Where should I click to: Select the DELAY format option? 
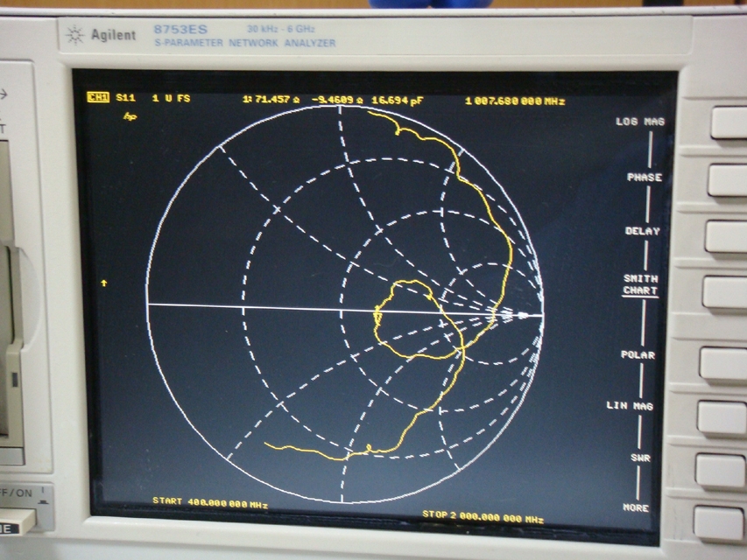coord(642,231)
